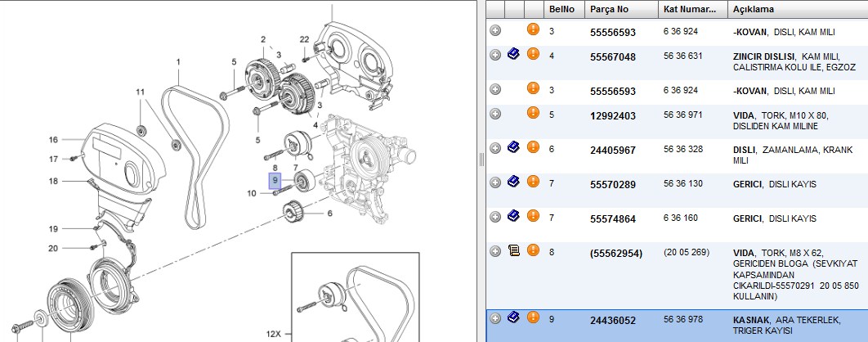Click the panel splitter between diagram and list
This screenshot has height=342, width=868.
click(x=481, y=160)
